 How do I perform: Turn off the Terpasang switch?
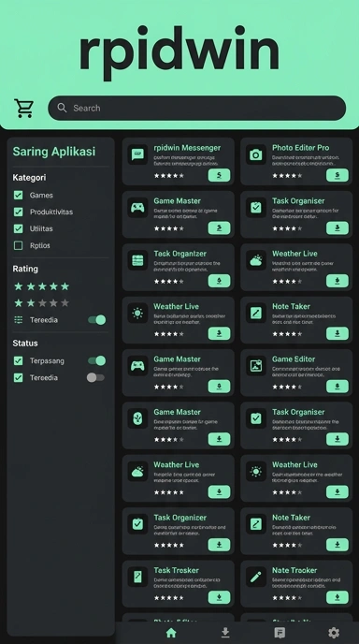[97, 360]
